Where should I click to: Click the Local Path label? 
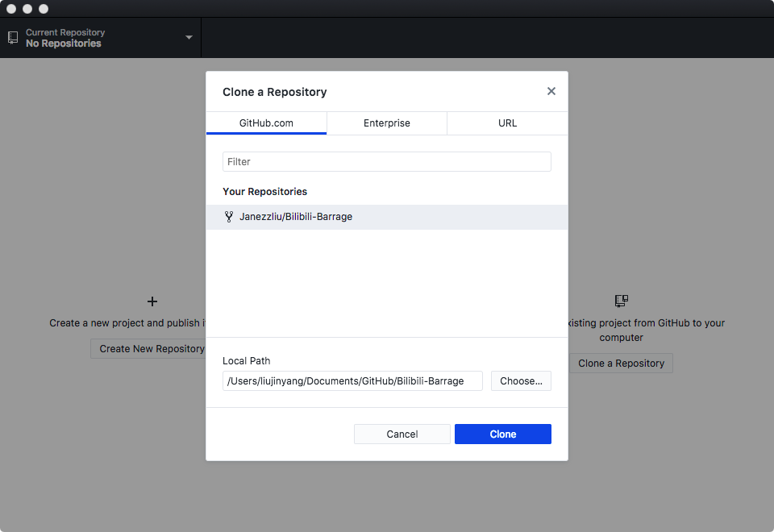247,361
